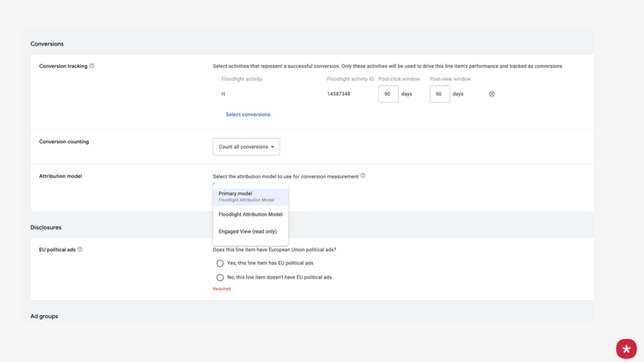The image size is (644, 362).
Task: Click the Floodlight activity ID column header
Action: click(x=350, y=79)
